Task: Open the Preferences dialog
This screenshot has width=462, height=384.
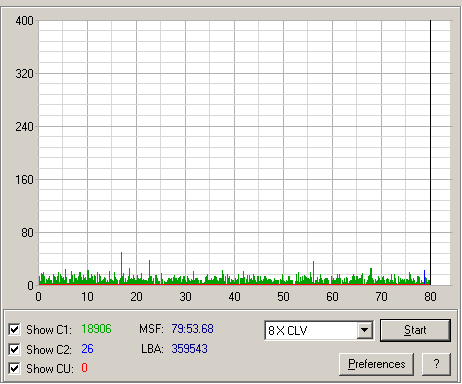Action: point(377,364)
